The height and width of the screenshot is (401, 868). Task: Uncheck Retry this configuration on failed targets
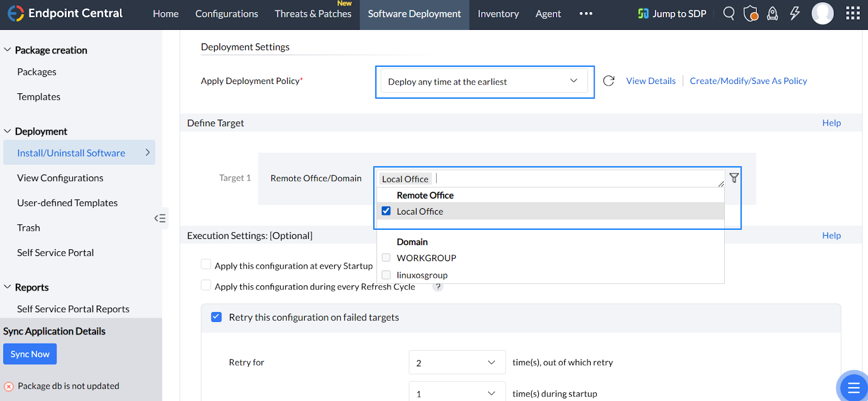coord(216,317)
